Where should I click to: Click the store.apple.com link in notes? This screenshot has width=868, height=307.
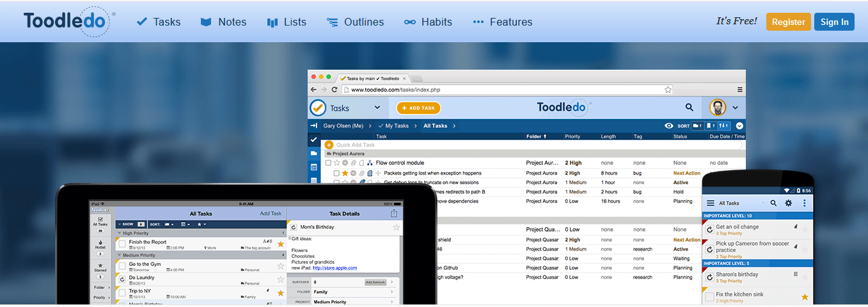coord(335,268)
